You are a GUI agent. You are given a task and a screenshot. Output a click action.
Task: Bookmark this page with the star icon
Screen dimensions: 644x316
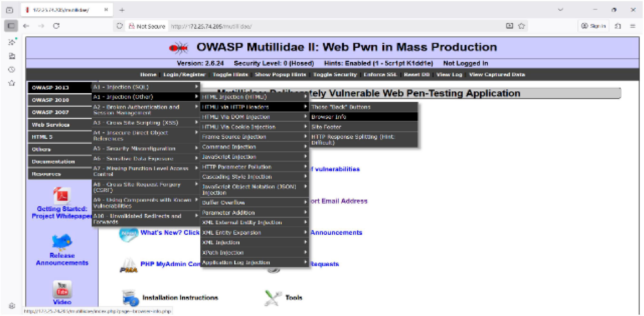pyautogui.click(x=522, y=26)
